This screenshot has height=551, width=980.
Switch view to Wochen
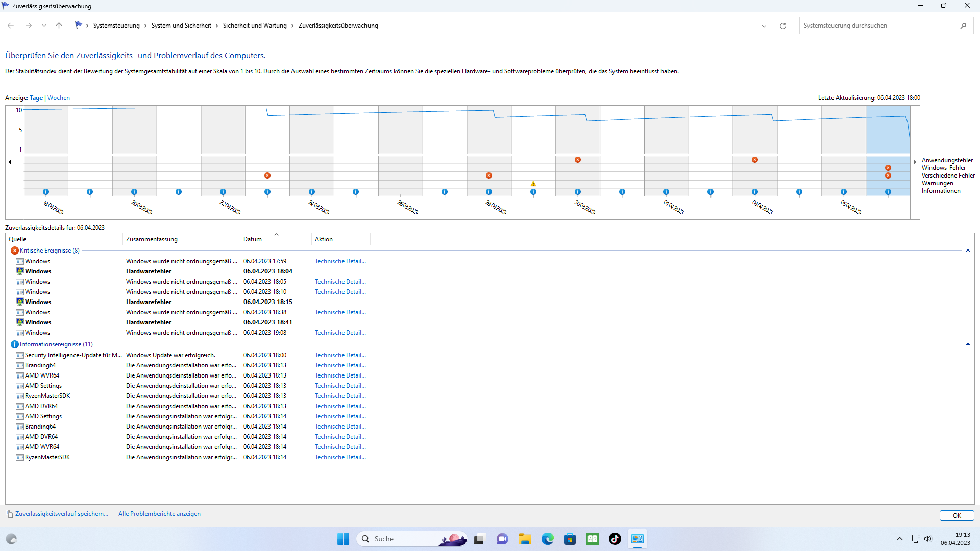point(59,98)
